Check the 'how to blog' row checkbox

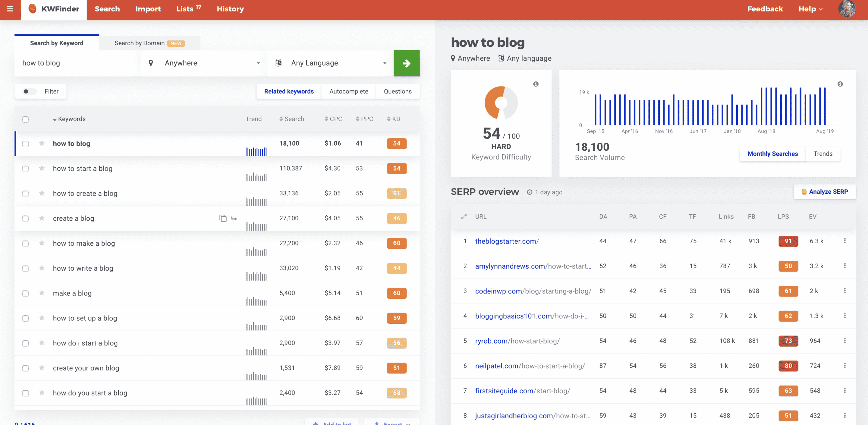26,144
